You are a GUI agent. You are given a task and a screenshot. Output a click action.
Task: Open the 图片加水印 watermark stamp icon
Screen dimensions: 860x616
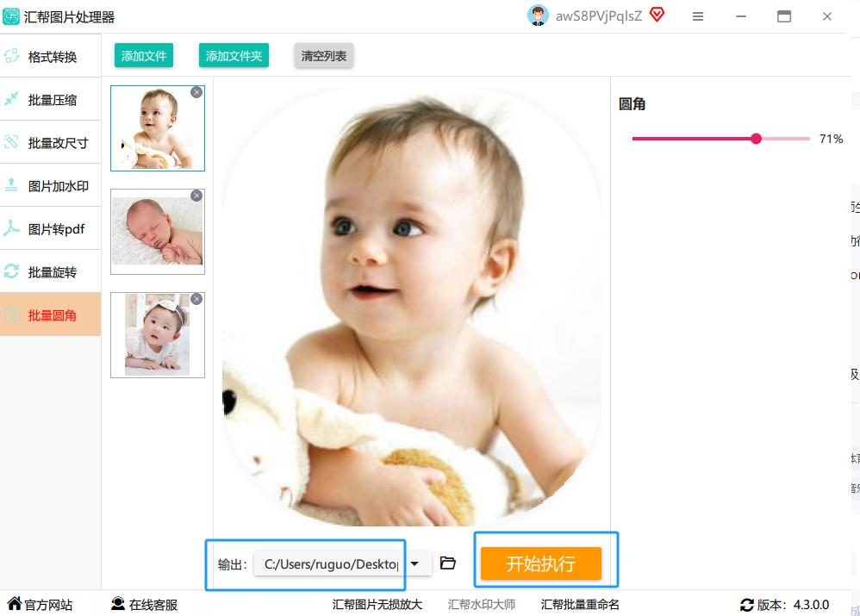coord(11,185)
